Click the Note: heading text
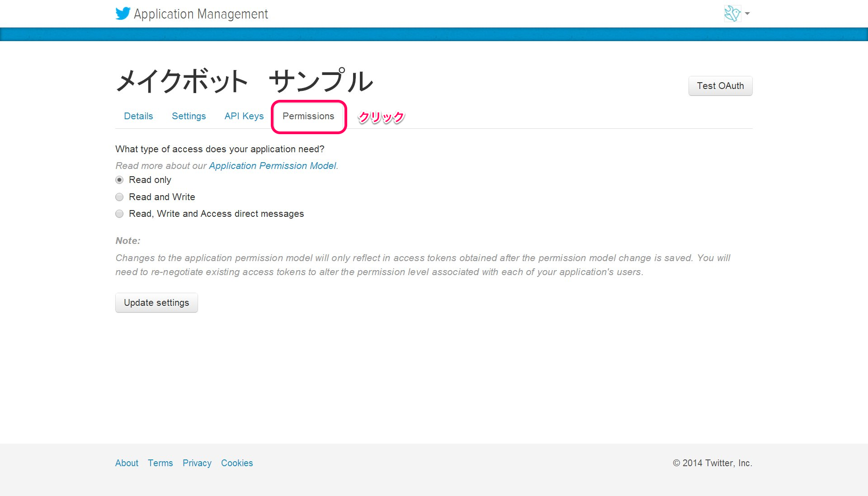This screenshot has height=496, width=868. coord(128,241)
